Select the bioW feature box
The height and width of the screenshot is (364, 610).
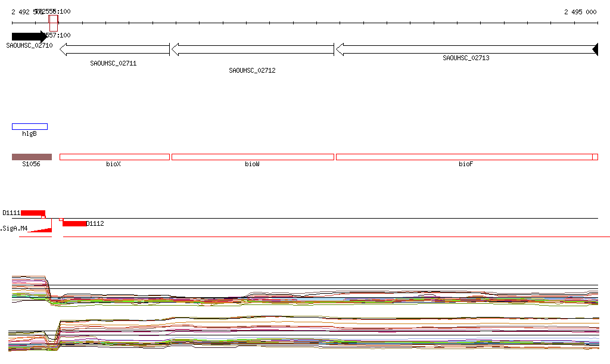[x=253, y=157]
